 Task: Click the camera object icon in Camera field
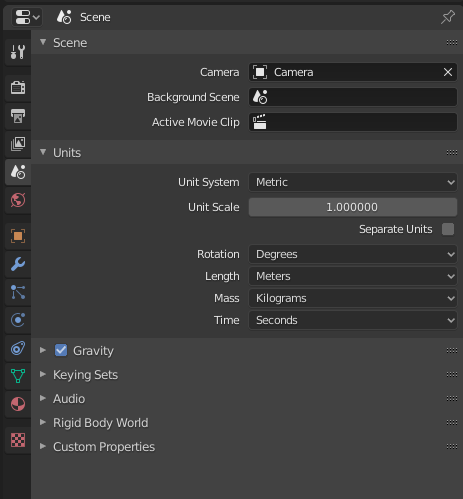(260, 72)
